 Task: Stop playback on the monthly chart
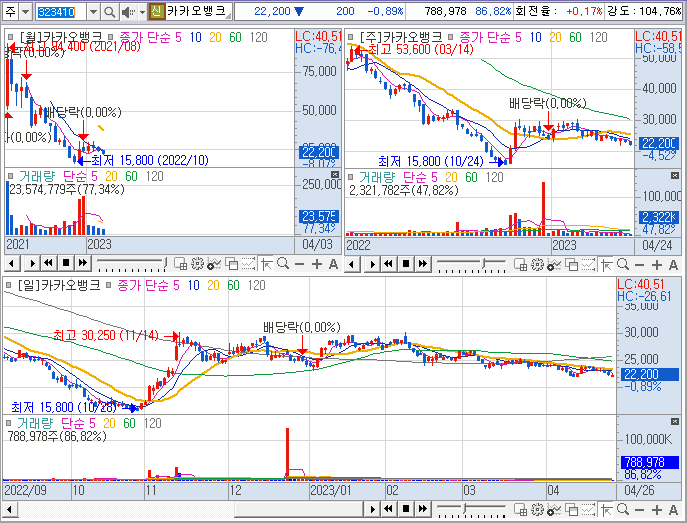pyautogui.click(x=66, y=264)
